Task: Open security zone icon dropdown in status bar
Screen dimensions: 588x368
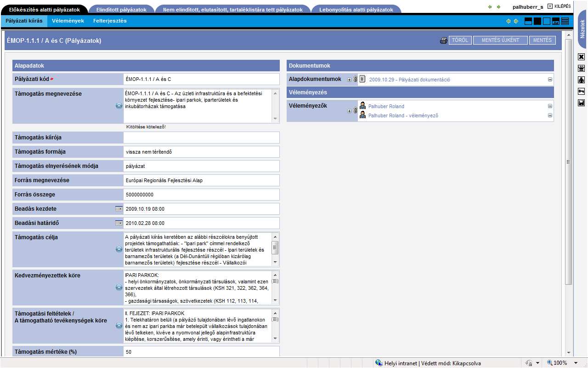Action: pyautogui.click(x=537, y=363)
